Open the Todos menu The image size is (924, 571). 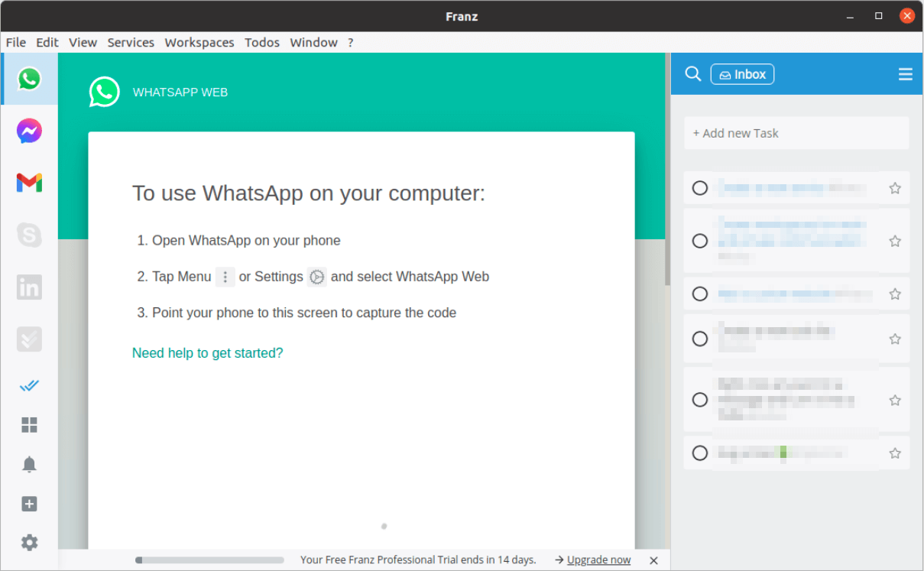262,42
